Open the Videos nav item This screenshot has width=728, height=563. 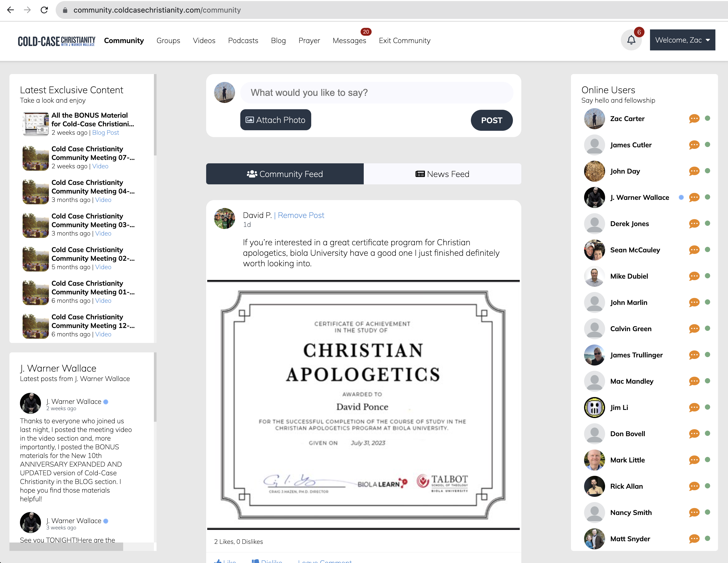coord(204,41)
